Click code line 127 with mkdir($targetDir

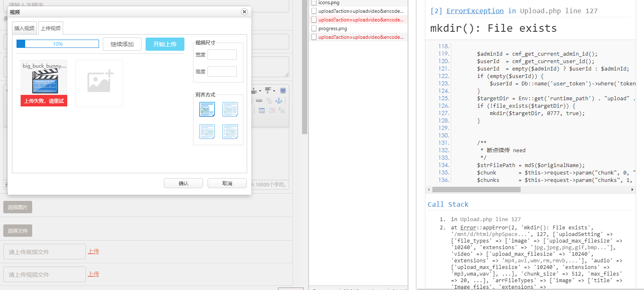coord(530,113)
